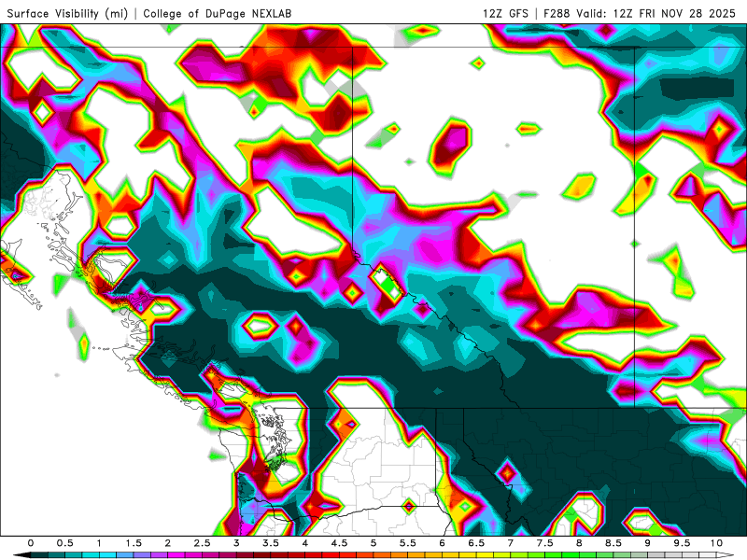Click the "6.5" legend value
The image size is (747, 560).
click(x=476, y=543)
